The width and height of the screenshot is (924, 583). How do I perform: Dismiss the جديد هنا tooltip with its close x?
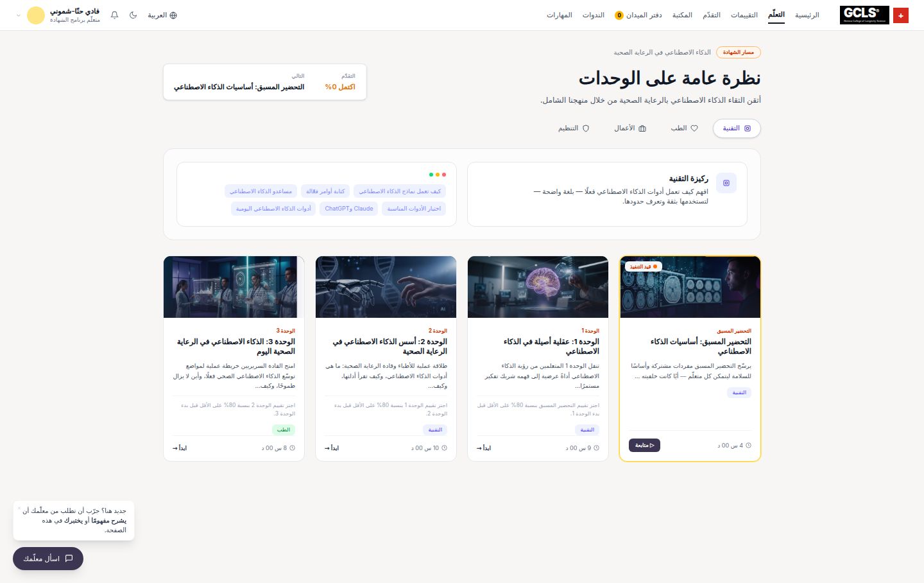pos(19,508)
